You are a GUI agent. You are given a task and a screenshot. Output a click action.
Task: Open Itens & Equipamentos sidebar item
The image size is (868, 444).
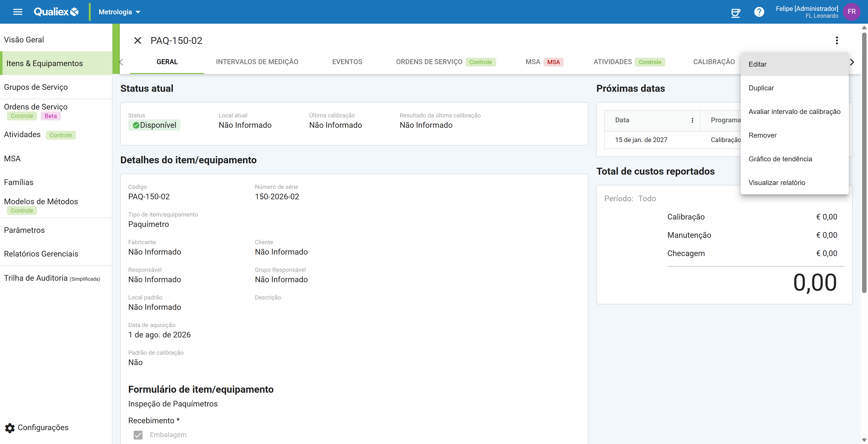56,63
